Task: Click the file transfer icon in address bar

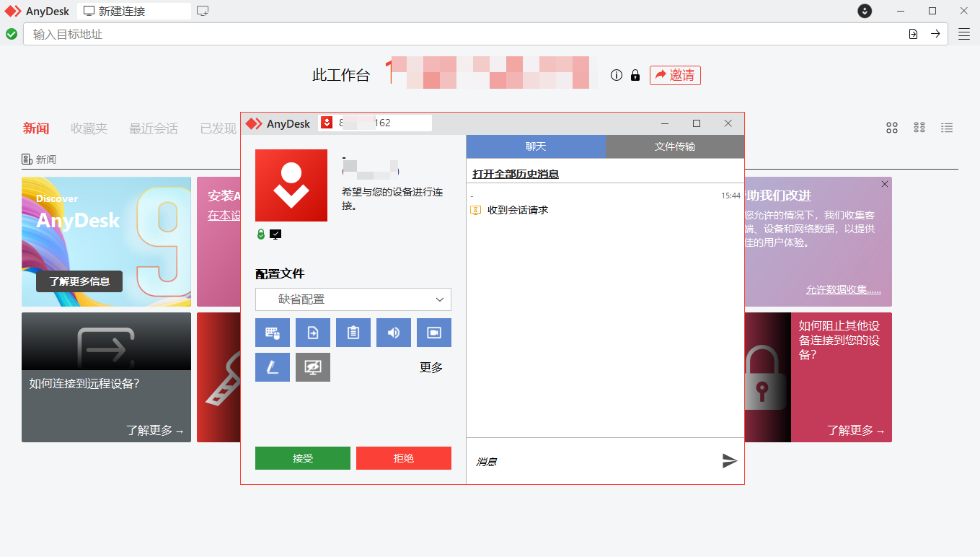Action: (913, 34)
